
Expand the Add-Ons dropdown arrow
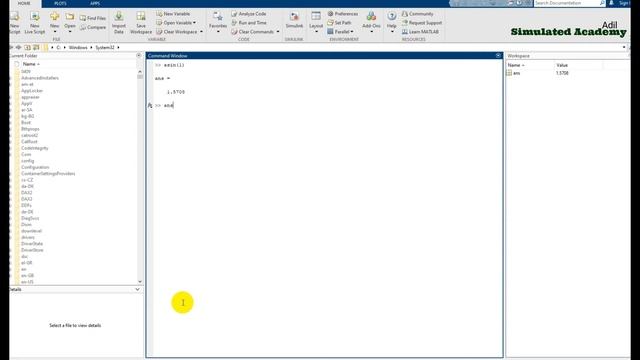pyautogui.click(x=371, y=32)
